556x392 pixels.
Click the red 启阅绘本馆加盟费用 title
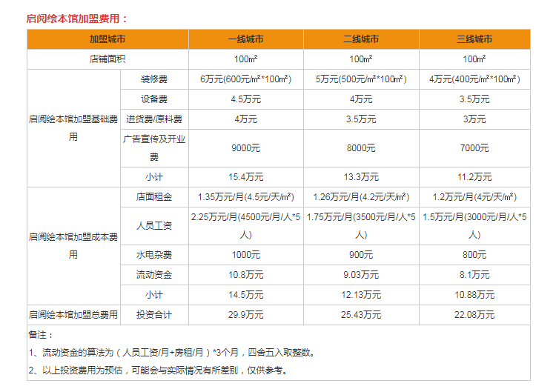click(77, 18)
